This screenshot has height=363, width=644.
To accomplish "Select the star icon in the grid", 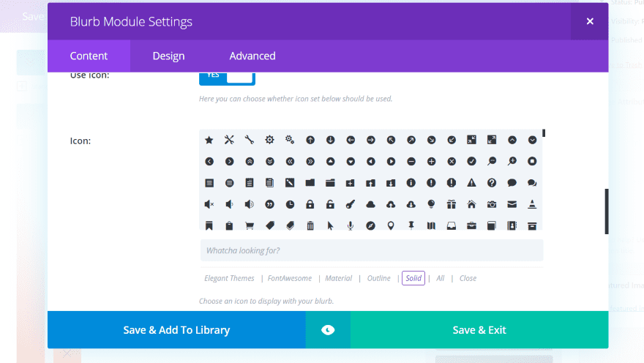I will [209, 140].
